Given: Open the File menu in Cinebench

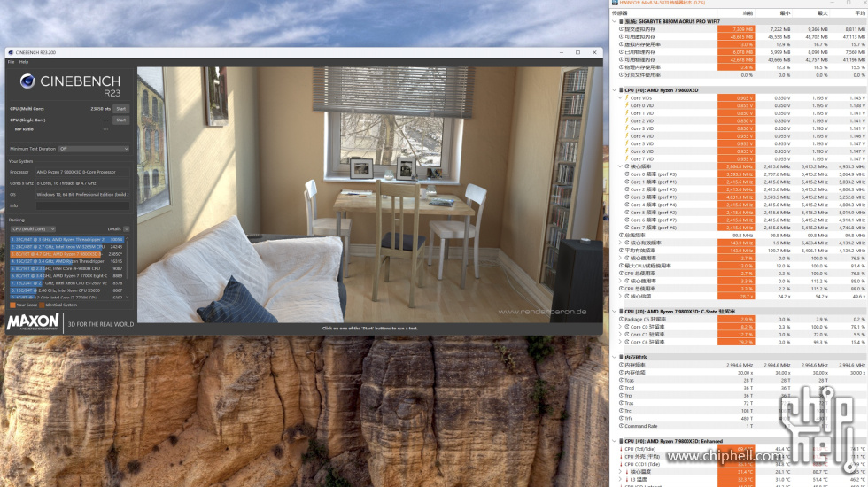Looking at the screenshot, I should point(12,62).
